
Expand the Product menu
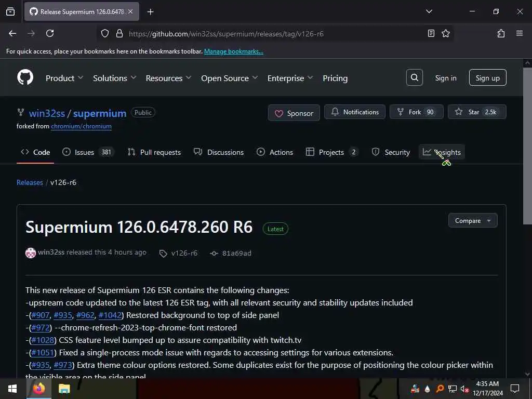64,78
